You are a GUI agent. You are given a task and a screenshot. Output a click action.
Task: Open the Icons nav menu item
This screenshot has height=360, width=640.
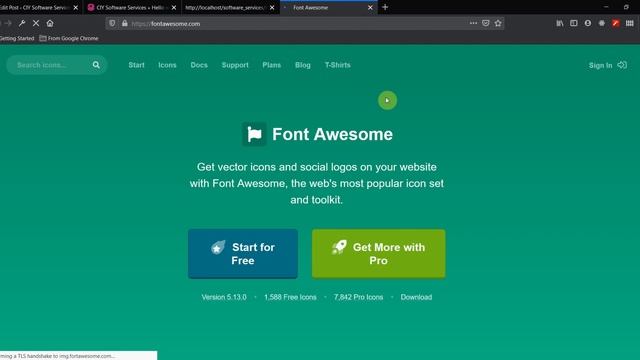click(x=167, y=65)
